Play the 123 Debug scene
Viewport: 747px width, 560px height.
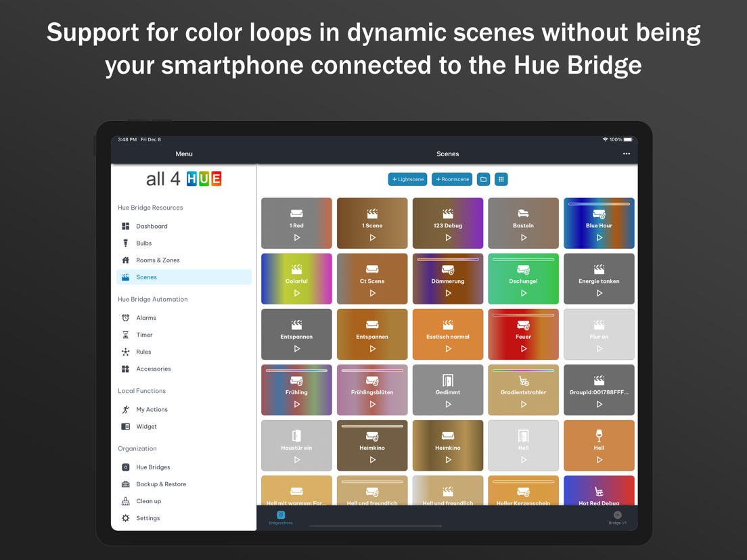coord(448,237)
